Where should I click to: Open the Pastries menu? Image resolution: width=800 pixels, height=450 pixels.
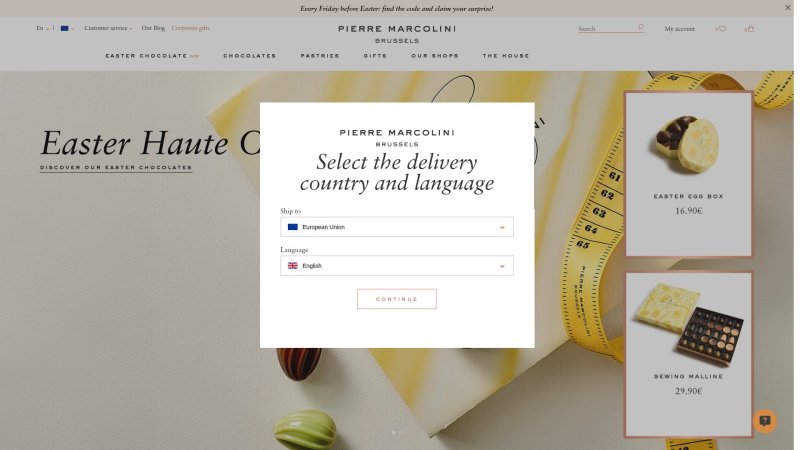(x=320, y=56)
